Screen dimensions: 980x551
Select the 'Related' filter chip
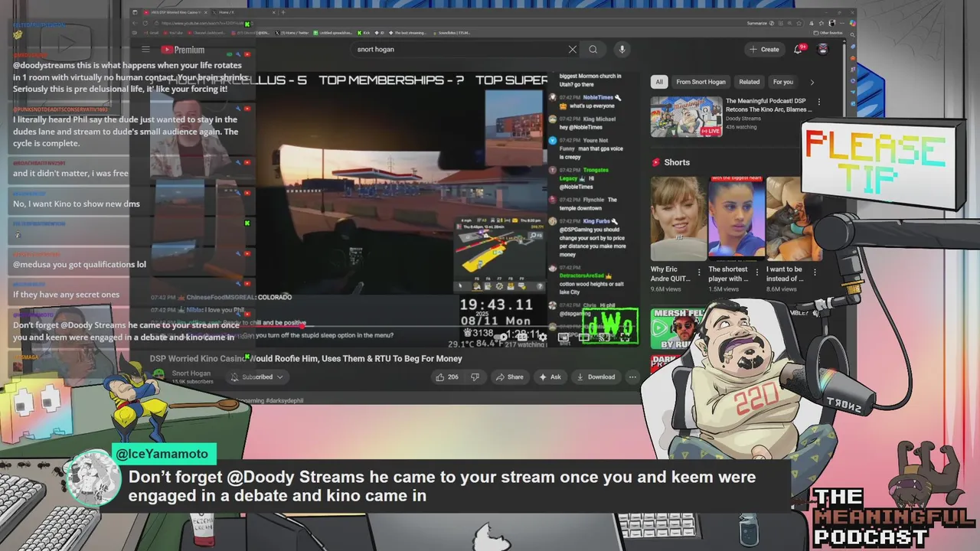tap(749, 82)
